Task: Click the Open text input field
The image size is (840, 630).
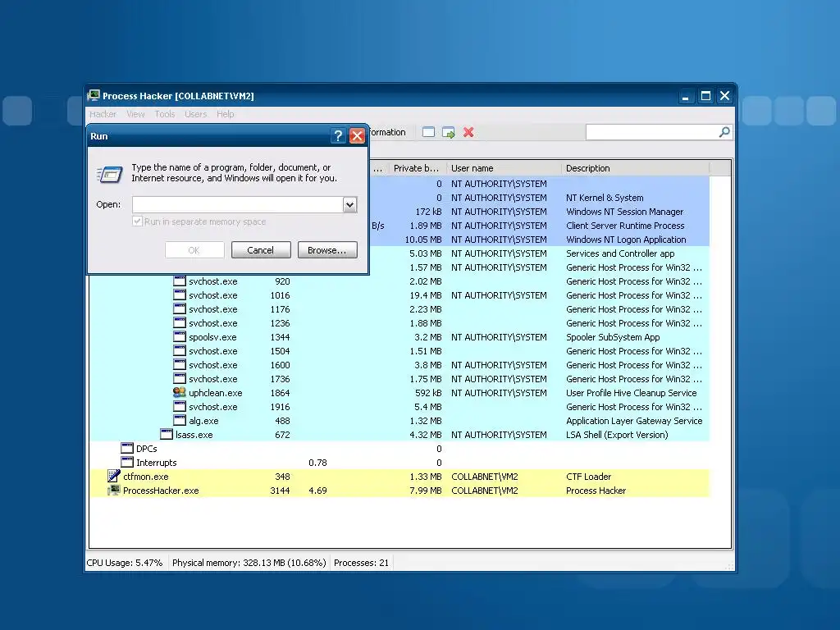Action: tap(238, 204)
